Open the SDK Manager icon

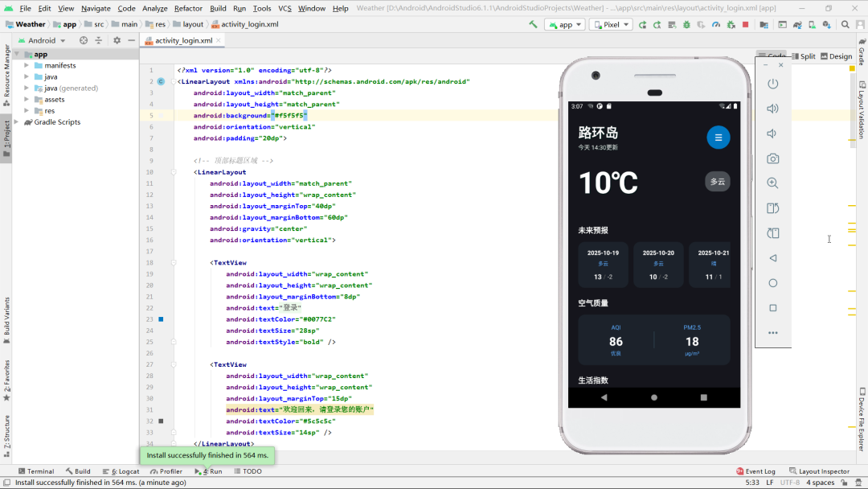(x=827, y=24)
